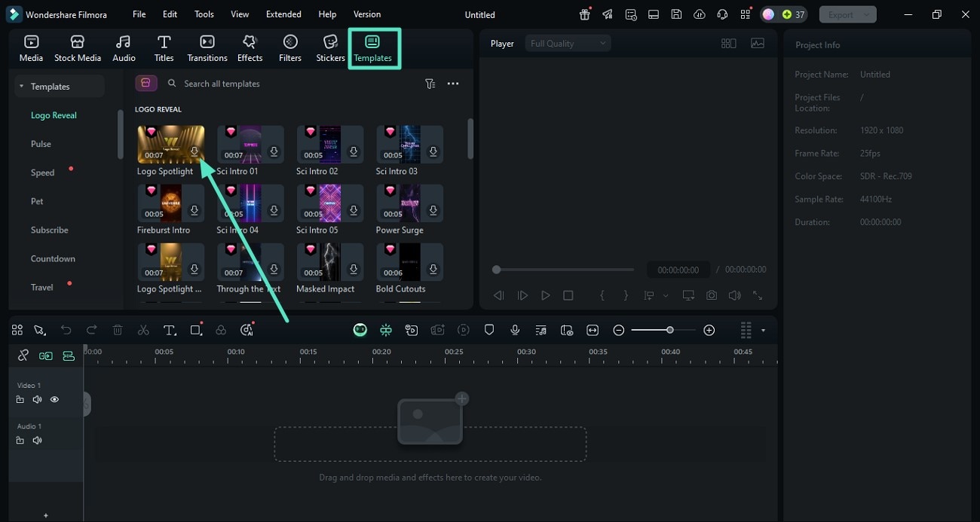This screenshot has height=522, width=980.
Task: Select the Masked Impact thumbnail
Action: [x=330, y=262]
